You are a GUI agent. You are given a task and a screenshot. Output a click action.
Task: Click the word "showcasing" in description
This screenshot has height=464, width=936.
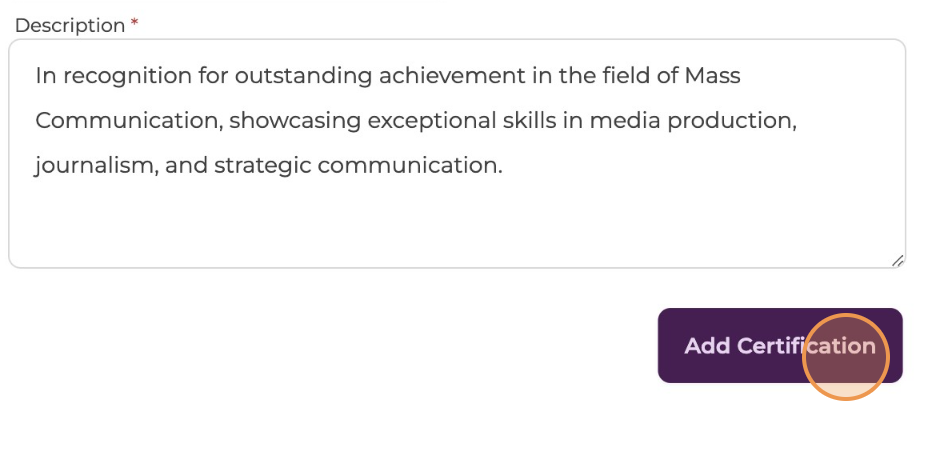tap(295, 121)
